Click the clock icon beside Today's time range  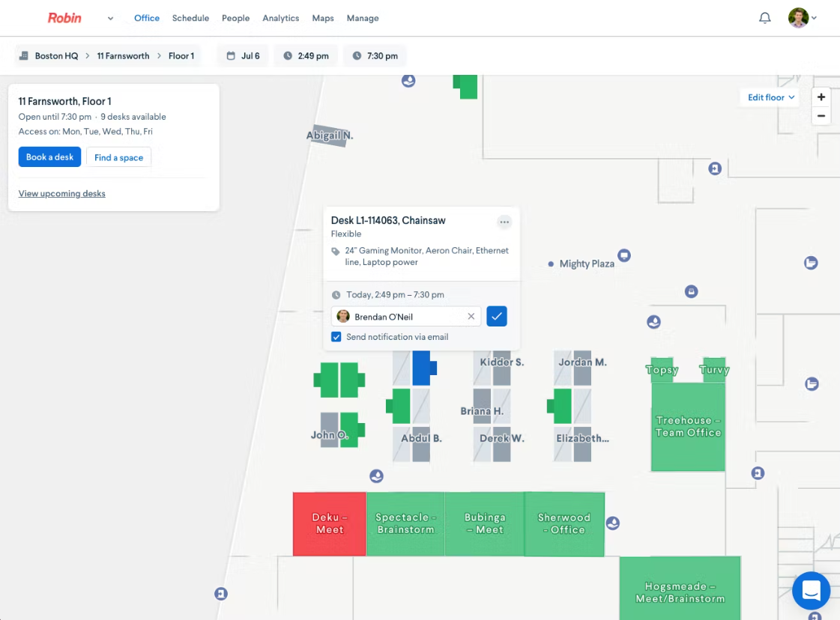click(x=336, y=294)
